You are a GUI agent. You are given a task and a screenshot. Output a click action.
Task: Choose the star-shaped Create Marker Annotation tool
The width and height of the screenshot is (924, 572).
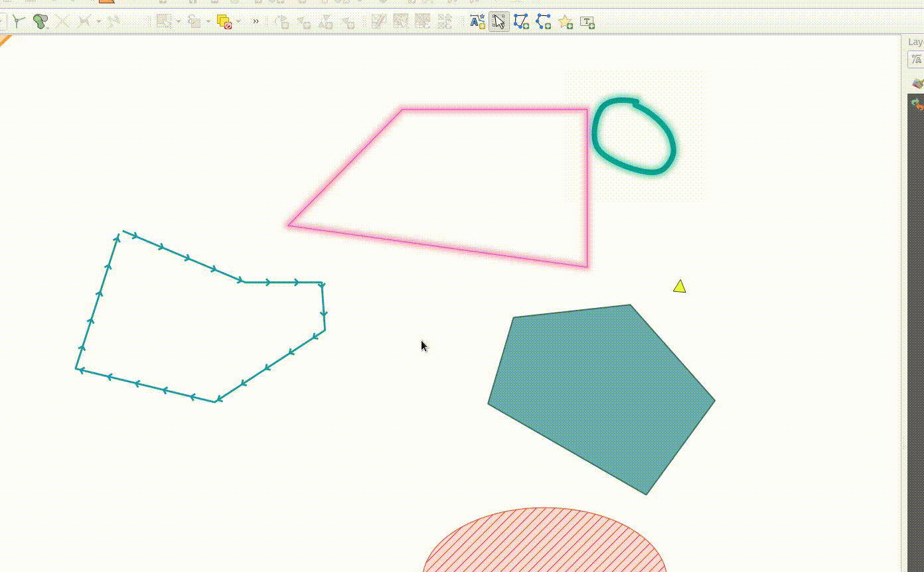pyautogui.click(x=566, y=22)
